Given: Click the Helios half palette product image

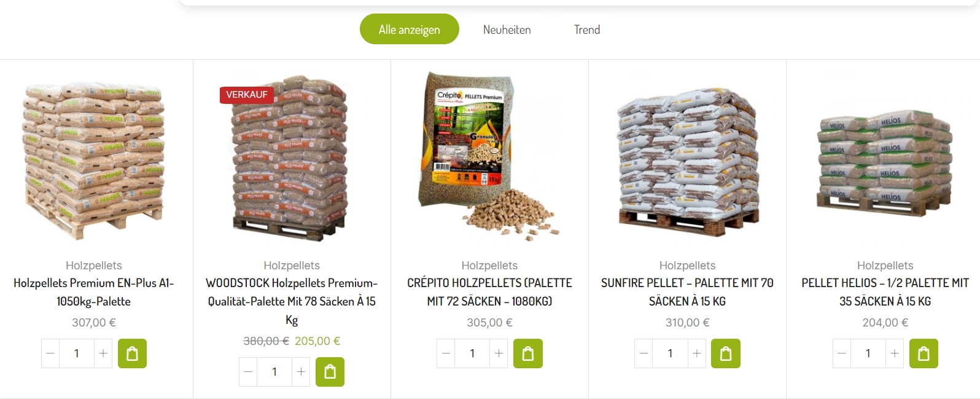Looking at the screenshot, I should [885, 162].
